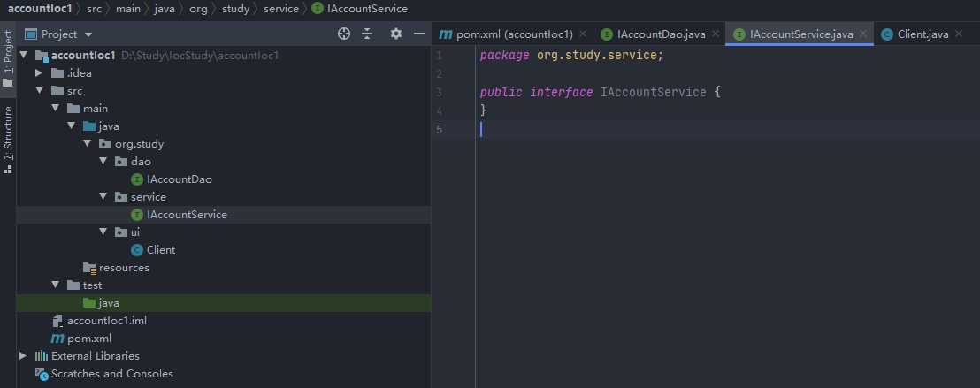Expand External Libraries arrow

click(23, 355)
